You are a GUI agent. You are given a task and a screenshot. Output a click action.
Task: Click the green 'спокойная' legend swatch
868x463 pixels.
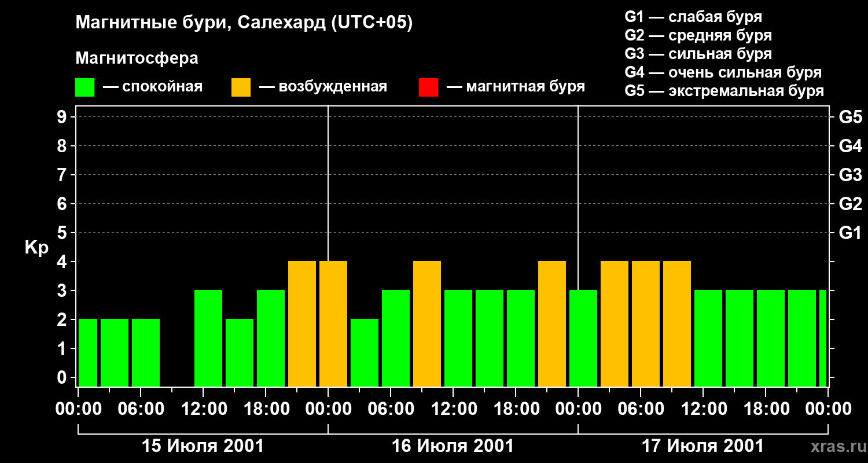click(85, 87)
